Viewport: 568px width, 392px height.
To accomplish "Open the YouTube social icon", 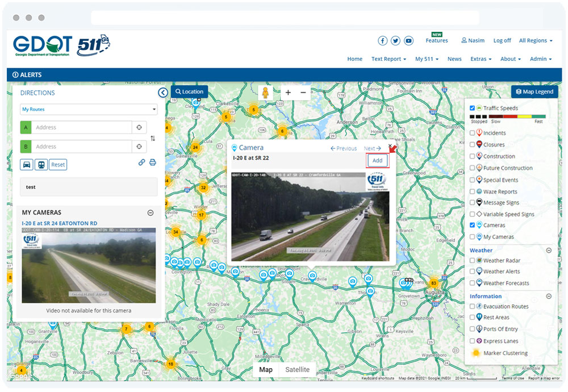I will 408,40.
